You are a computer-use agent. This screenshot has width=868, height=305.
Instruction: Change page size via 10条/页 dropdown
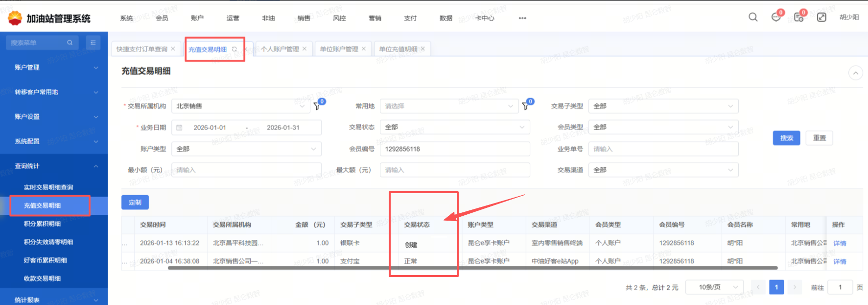click(x=714, y=287)
